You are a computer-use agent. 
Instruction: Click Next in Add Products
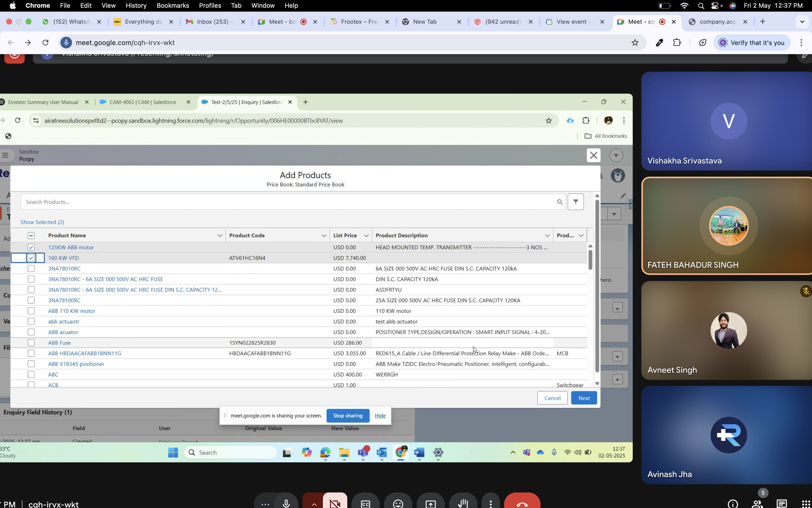click(x=584, y=398)
